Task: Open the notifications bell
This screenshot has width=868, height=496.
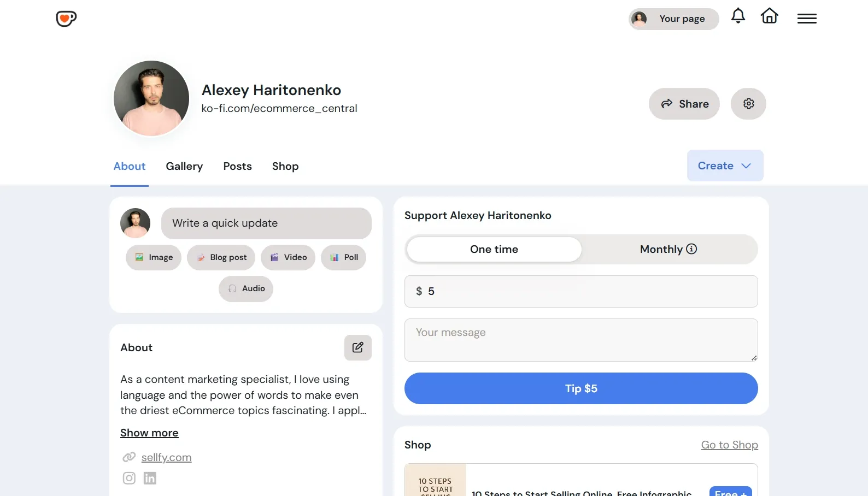Action: point(738,16)
